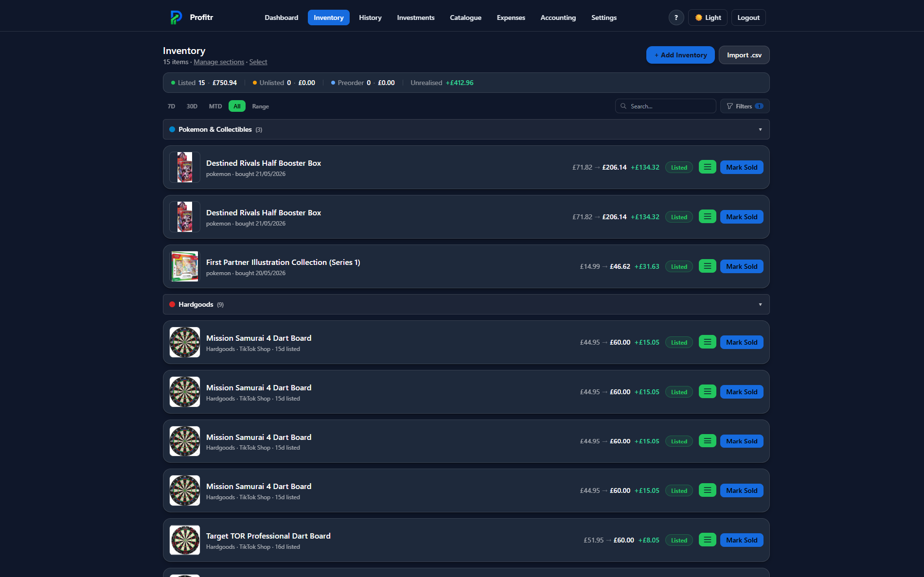Open menu for first Mission Samurai 4 Dart Board
The image size is (924, 577).
[x=707, y=342]
